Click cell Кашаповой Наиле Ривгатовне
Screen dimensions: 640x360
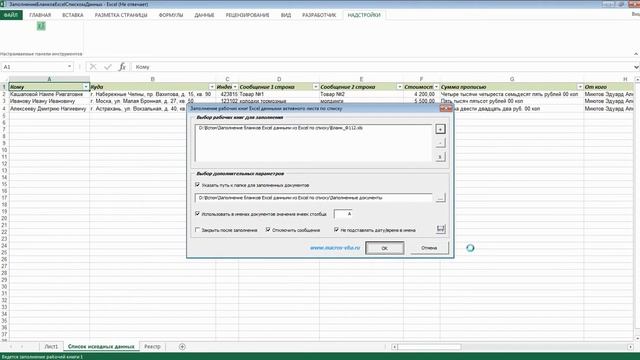pyautogui.click(x=49, y=94)
